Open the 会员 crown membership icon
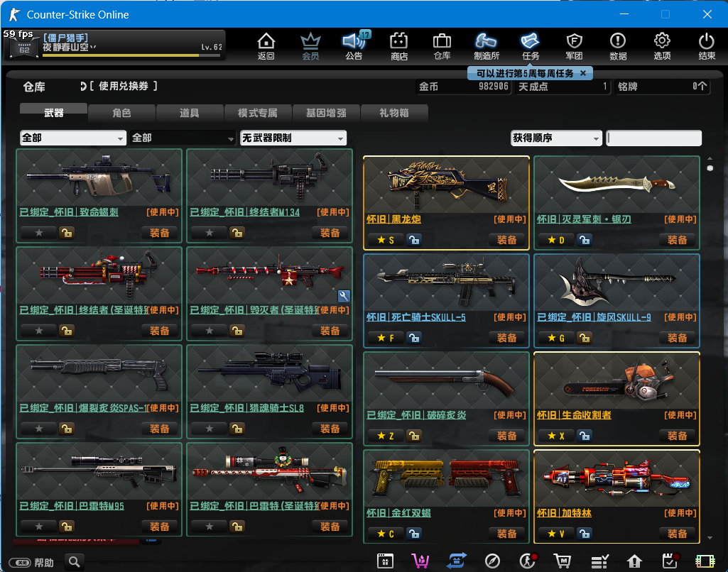 pyautogui.click(x=310, y=46)
